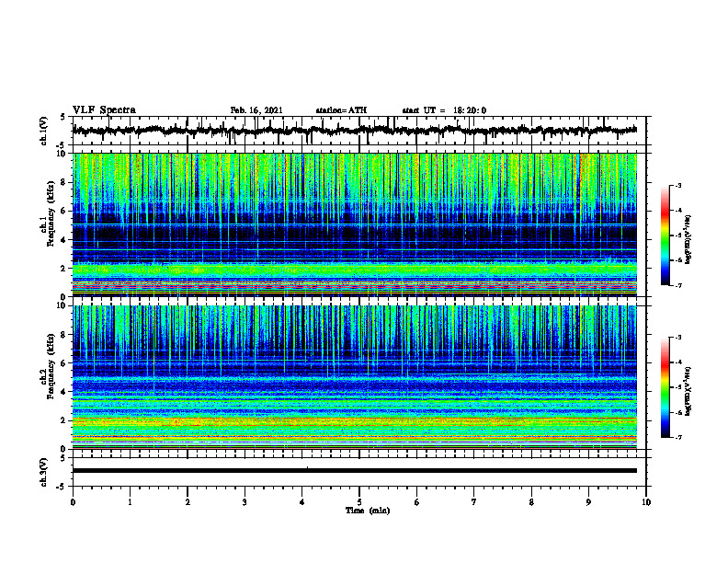Click inside the ch.2 spectrogram panel
Viewport: 728px width, 563px height.
(355, 377)
